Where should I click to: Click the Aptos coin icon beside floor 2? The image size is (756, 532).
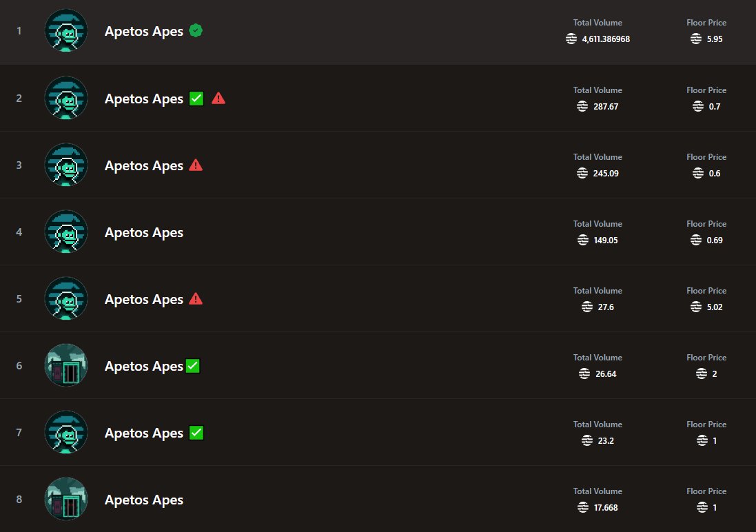pos(702,374)
